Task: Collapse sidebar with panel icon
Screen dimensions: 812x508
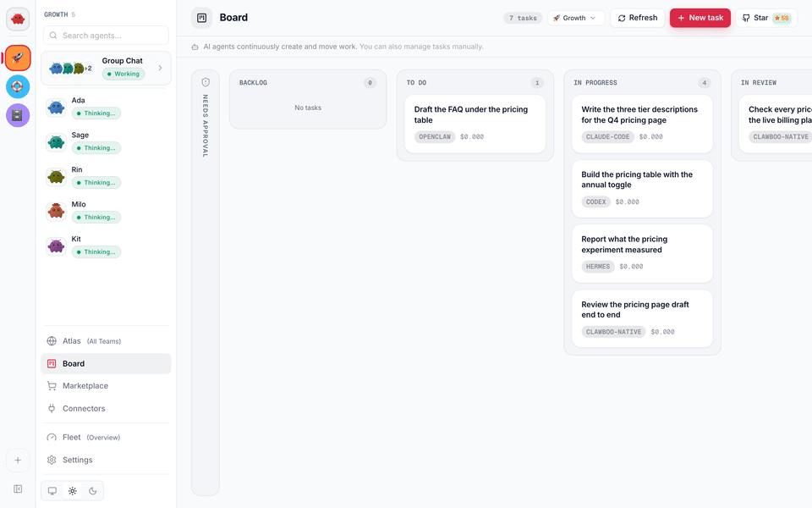Action: pyautogui.click(x=18, y=489)
